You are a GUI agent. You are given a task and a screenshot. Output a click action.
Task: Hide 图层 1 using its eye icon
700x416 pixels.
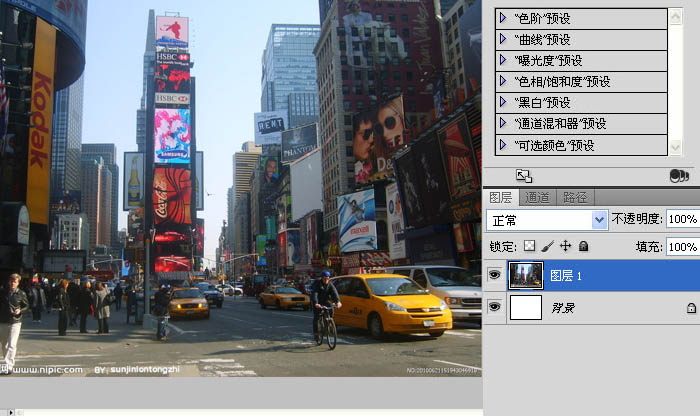(493, 275)
